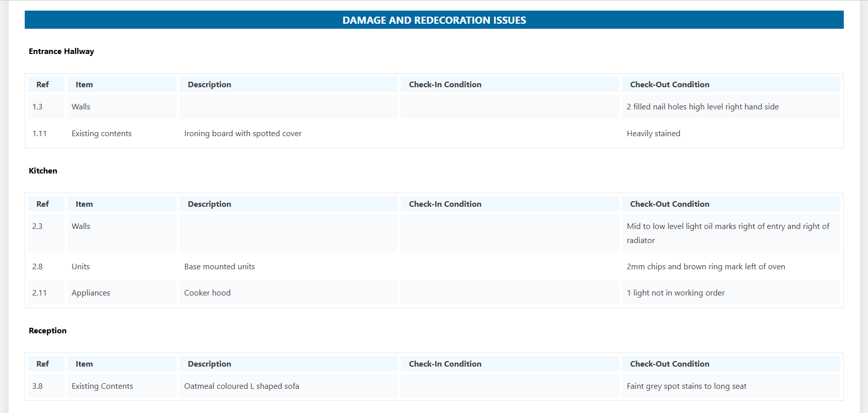
Task: Select 'Oatmeal coloured L shaped sofa' description
Action: pyautogui.click(x=242, y=386)
